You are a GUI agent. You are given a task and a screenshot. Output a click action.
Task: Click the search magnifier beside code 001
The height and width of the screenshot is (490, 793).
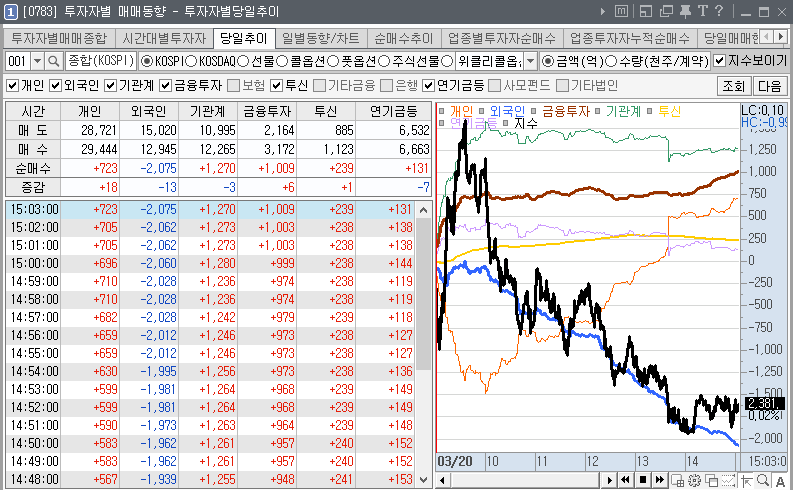click(x=53, y=62)
